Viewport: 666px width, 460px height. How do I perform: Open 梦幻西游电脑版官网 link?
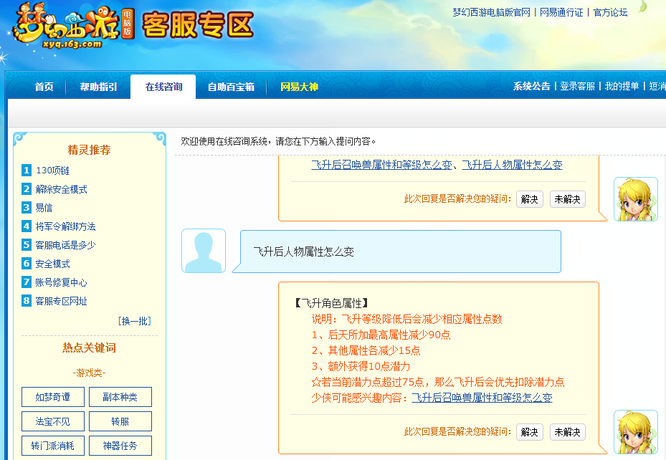click(x=491, y=13)
